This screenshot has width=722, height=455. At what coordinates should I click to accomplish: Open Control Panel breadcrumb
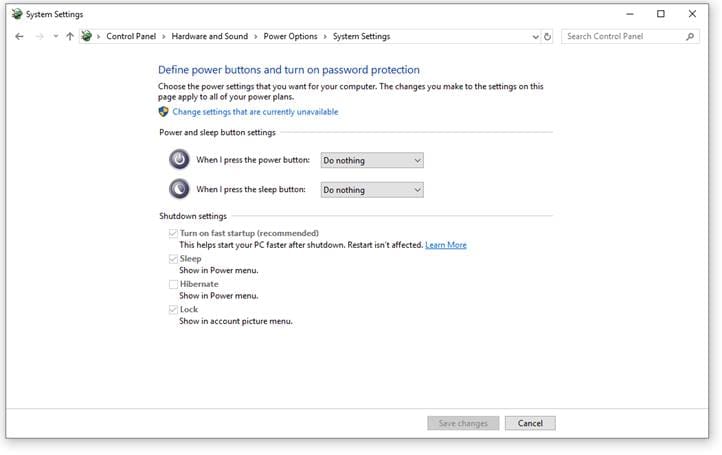coord(131,36)
